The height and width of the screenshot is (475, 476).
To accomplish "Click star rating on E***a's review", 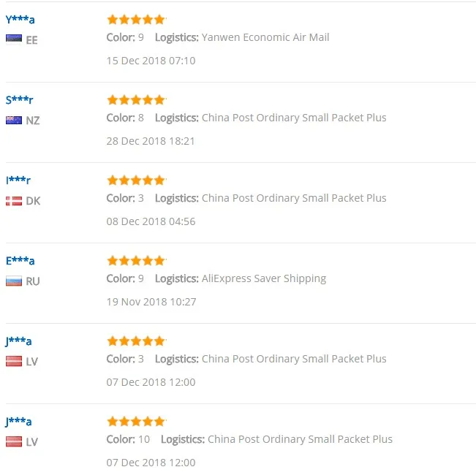I will pyautogui.click(x=136, y=261).
